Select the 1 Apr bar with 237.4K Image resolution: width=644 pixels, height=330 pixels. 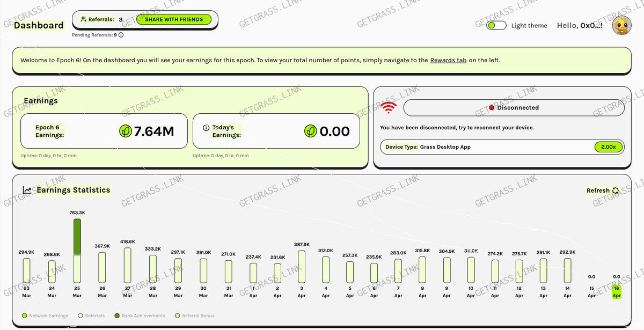[253, 273]
